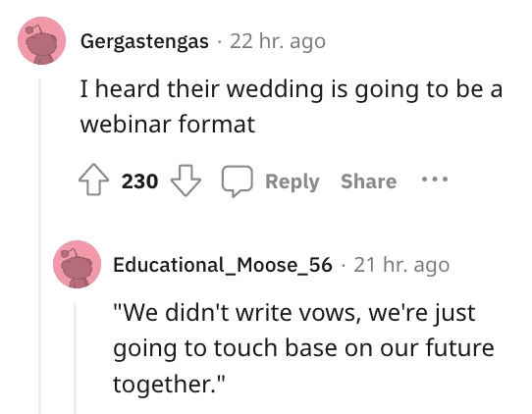This screenshot has width=532, height=414.
Task: Click Educational_Moose_56 avatar icon
Action: tap(77, 265)
